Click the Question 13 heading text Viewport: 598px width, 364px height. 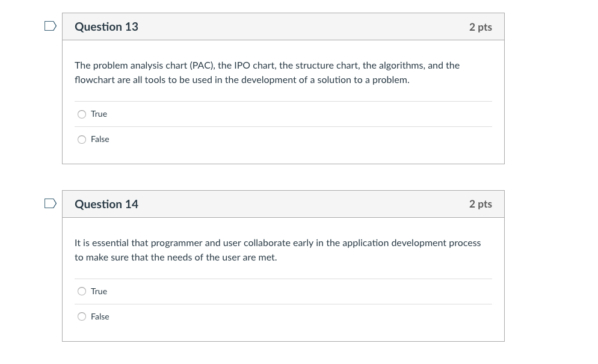(106, 26)
